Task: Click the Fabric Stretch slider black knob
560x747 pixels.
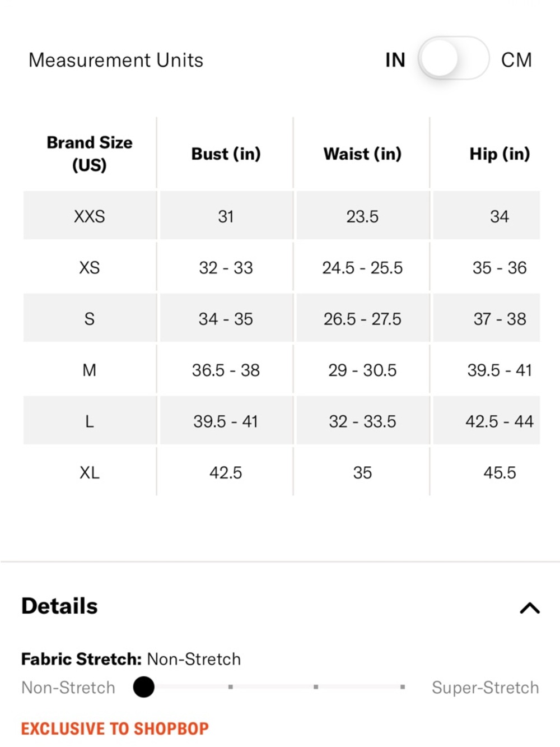Action: coord(144,686)
